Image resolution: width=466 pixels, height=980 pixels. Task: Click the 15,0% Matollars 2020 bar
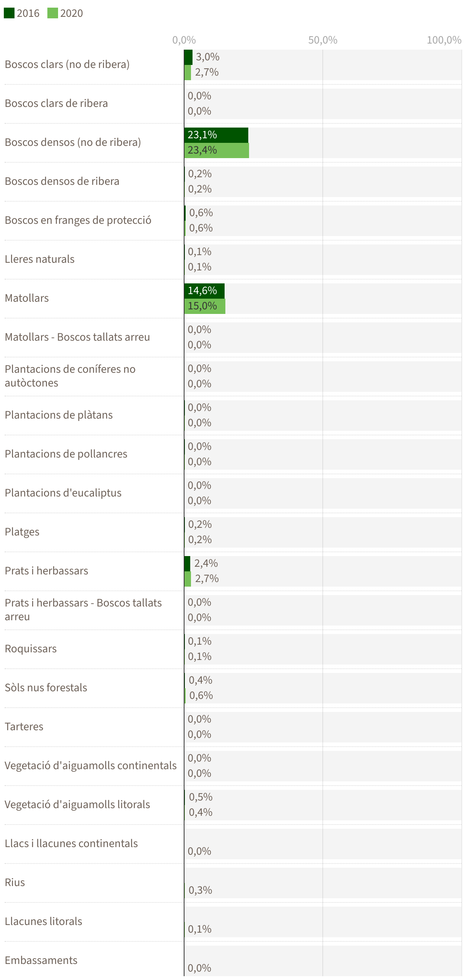[205, 306]
